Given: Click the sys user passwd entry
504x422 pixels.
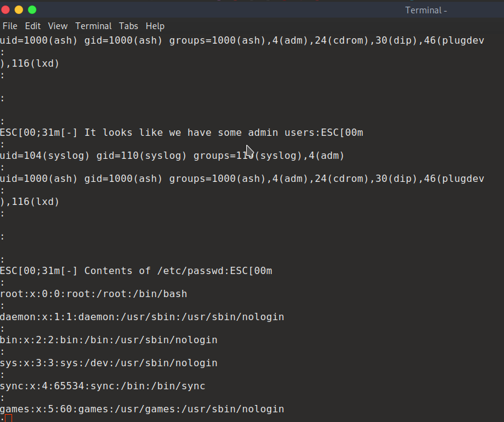Looking at the screenshot, I should 109,363.
